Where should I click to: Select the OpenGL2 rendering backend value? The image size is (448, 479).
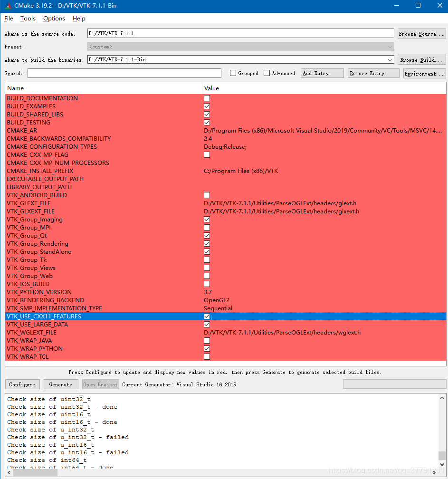click(x=217, y=300)
